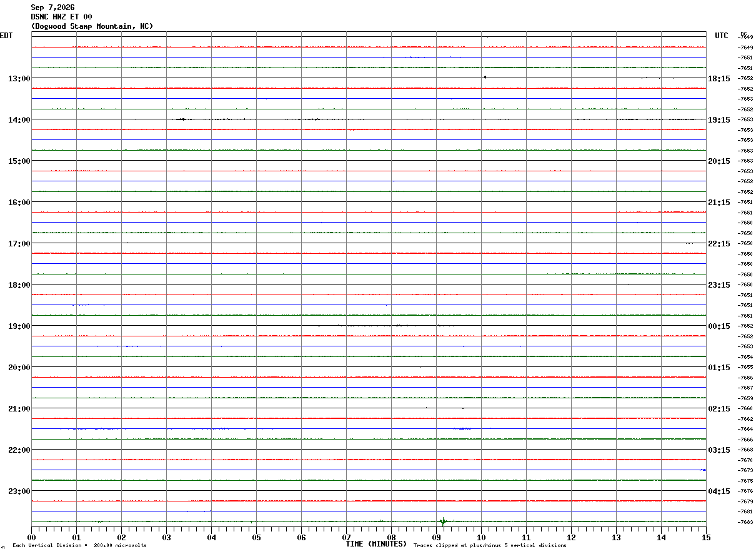Select minute 09 on the time axis
Image resolution: width=756 pixels, height=554 pixels.
(437, 537)
